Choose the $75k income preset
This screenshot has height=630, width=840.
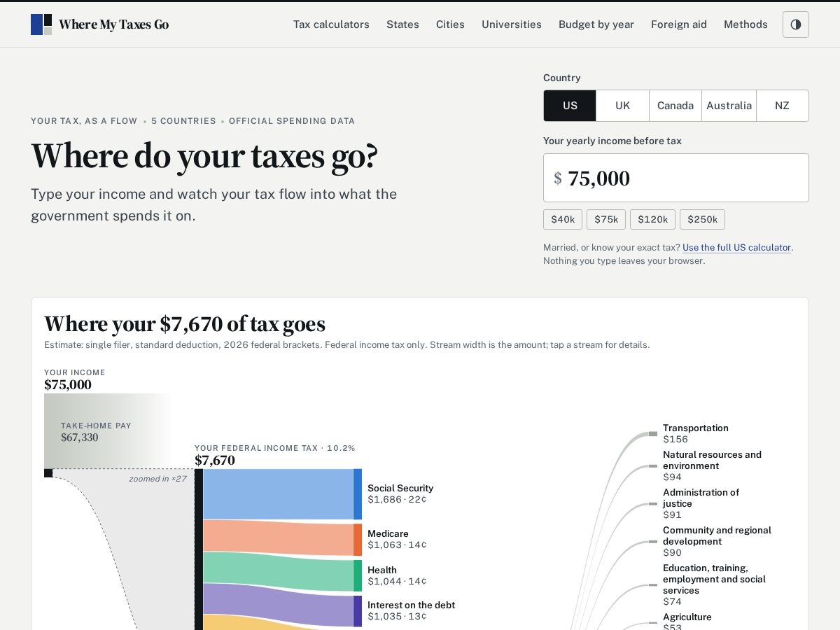pos(606,219)
